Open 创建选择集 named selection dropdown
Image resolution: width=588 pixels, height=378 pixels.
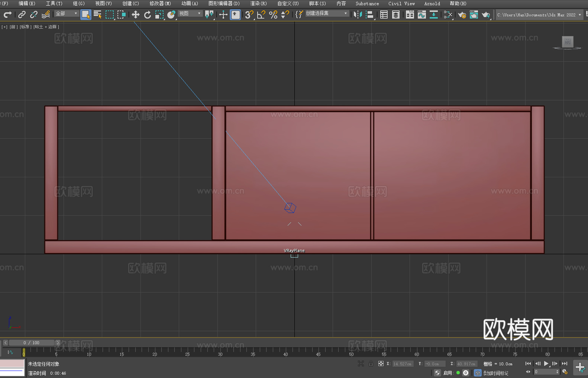coord(327,13)
